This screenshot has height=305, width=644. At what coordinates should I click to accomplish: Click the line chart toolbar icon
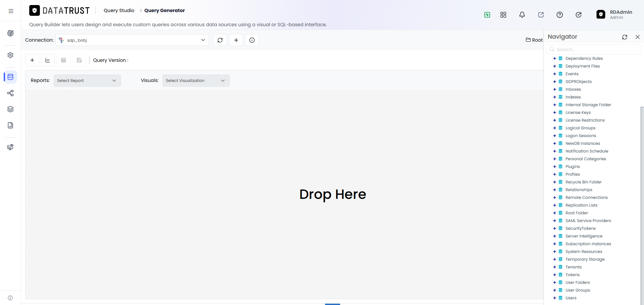click(48, 60)
